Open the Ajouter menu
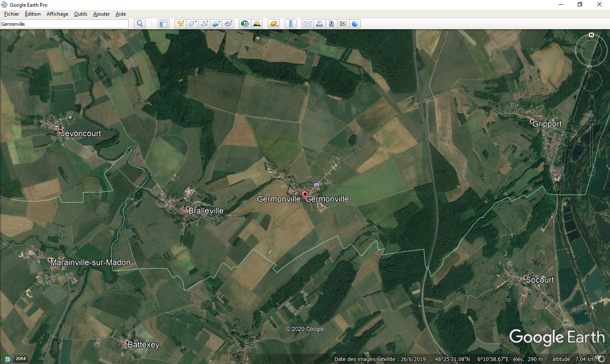 click(101, 14)
